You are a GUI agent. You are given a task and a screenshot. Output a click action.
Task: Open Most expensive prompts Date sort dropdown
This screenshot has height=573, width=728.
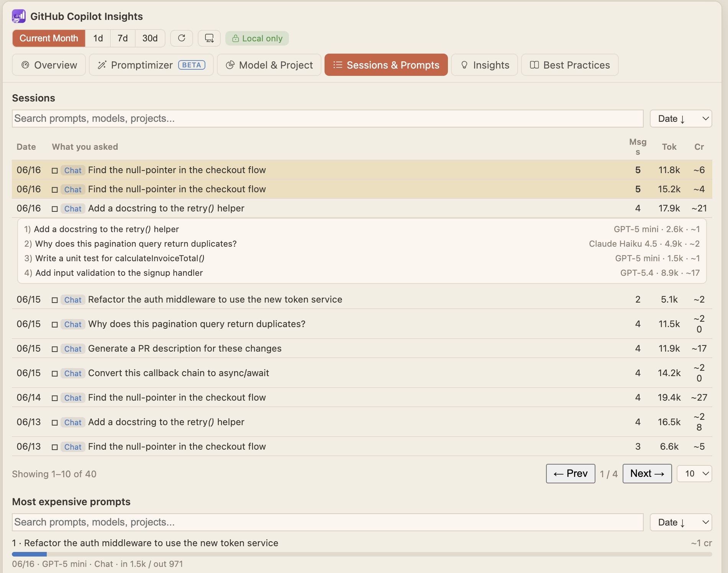tap(681, 522)
